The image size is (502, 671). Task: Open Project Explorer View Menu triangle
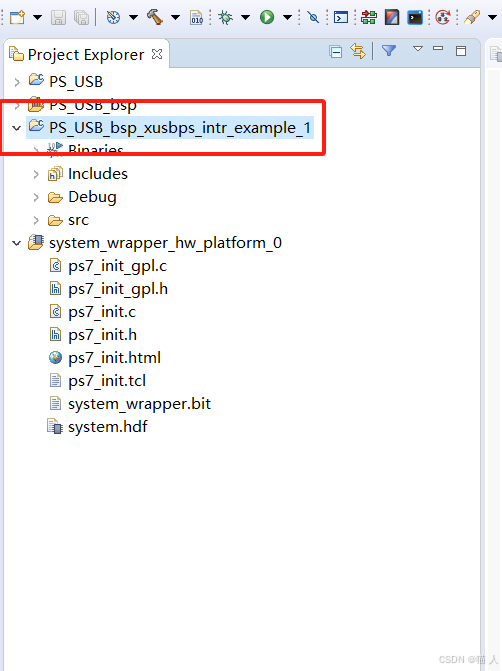click(x=418, y=49)
